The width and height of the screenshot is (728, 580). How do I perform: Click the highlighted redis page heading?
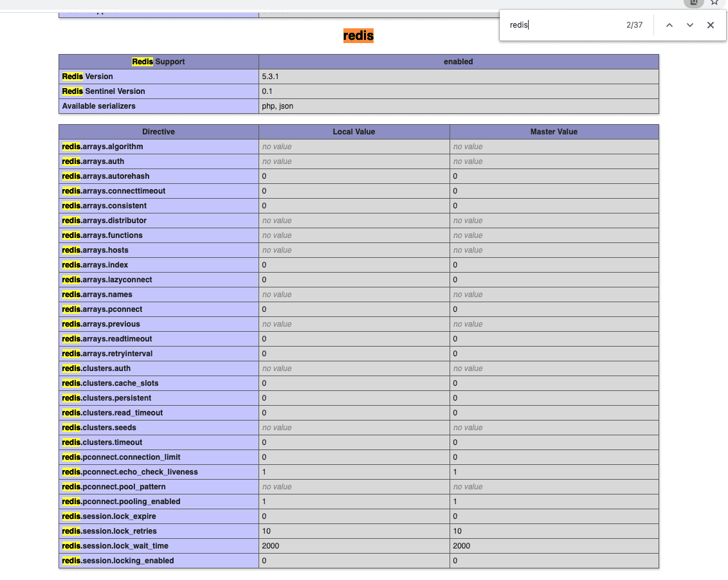pos(358,35)
